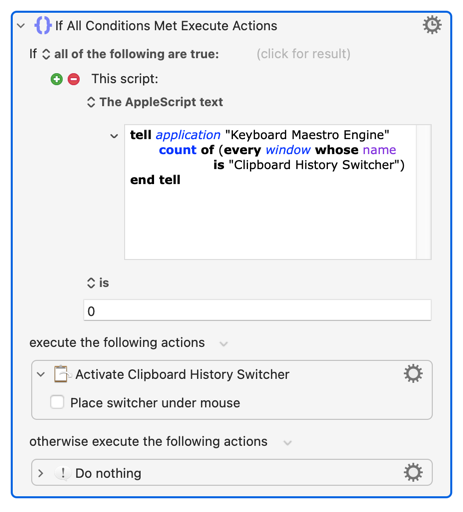Click the red minus remove condition button
This screenshot has height=512, width=463.
pos(74,79)
